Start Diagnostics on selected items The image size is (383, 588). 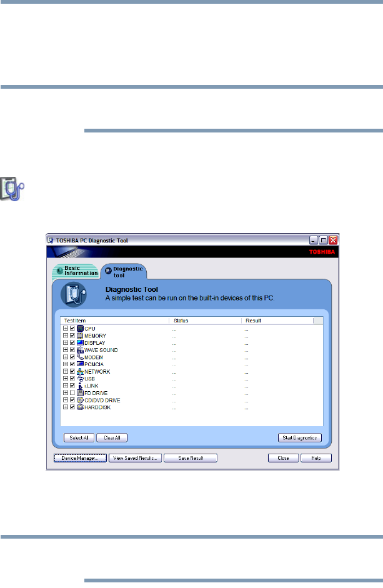point(300,437)
